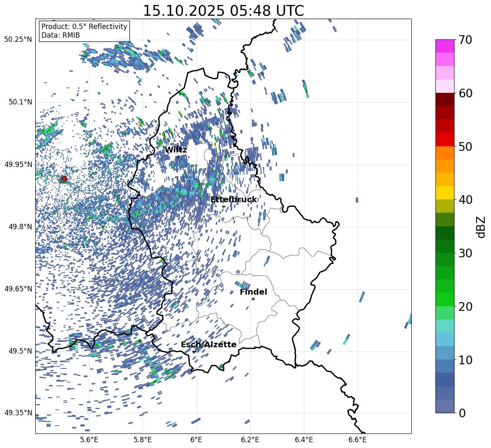The width and height of the screenshot is (491, 448).
Task: Click the bottom slate-blue 0 dBZ colorbar segment
Action: [445, 406]
